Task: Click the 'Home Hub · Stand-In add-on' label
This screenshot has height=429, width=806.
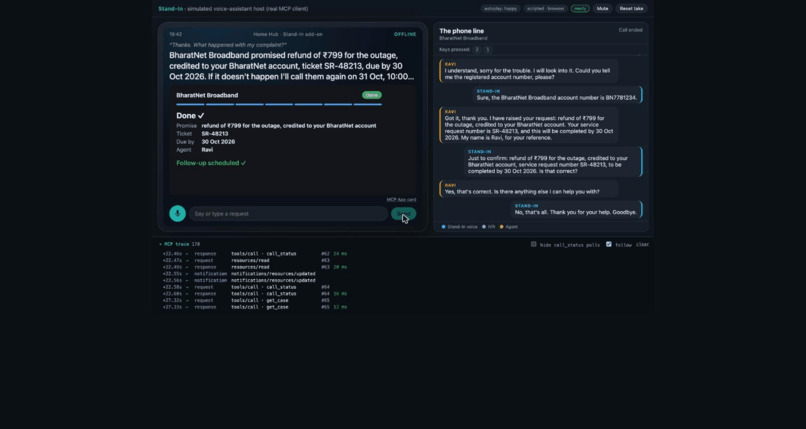Action: click(288, 34)
